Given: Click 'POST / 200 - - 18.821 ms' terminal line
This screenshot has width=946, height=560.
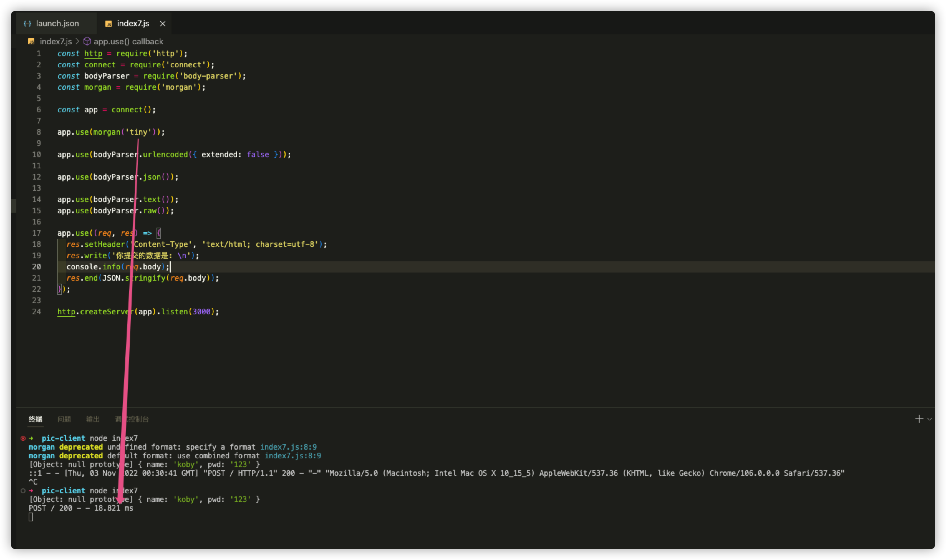Looking at the screenshot, I should [81, 508].
